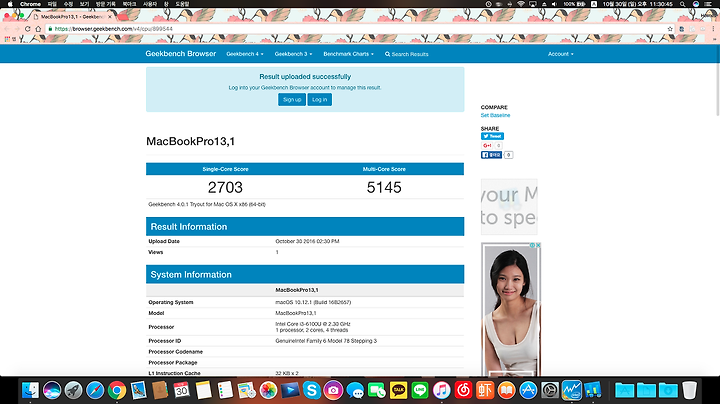Screen dimensions: 720x404
Task: Switch to Chrome in the dock
Action: click(117, 390)
